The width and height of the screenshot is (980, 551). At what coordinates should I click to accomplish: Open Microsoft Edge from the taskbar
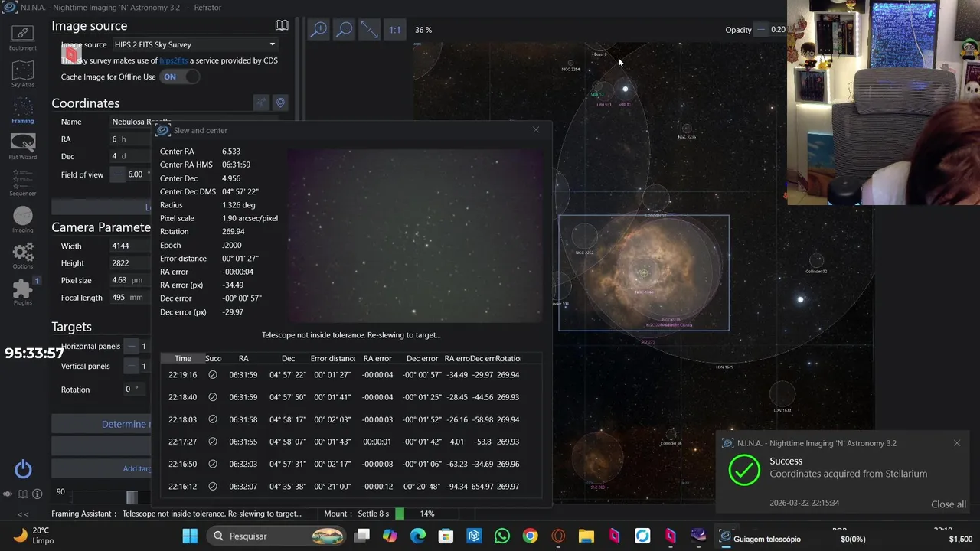coord(418,536)
